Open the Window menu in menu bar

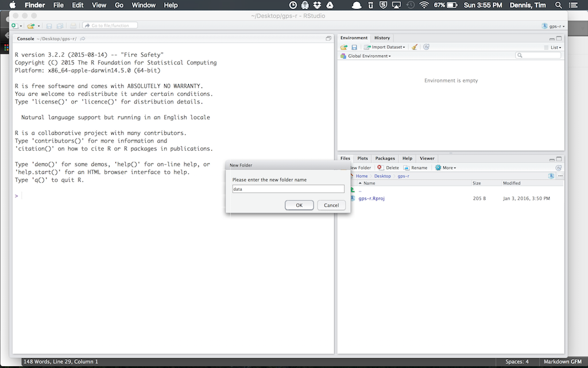tap(144, 5)
